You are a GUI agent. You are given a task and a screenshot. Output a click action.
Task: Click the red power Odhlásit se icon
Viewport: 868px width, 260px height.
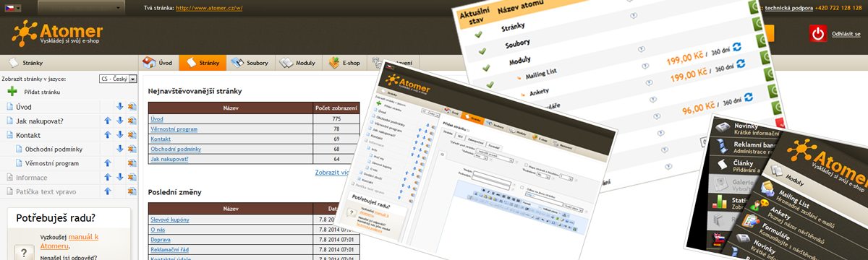pos(819,34)
